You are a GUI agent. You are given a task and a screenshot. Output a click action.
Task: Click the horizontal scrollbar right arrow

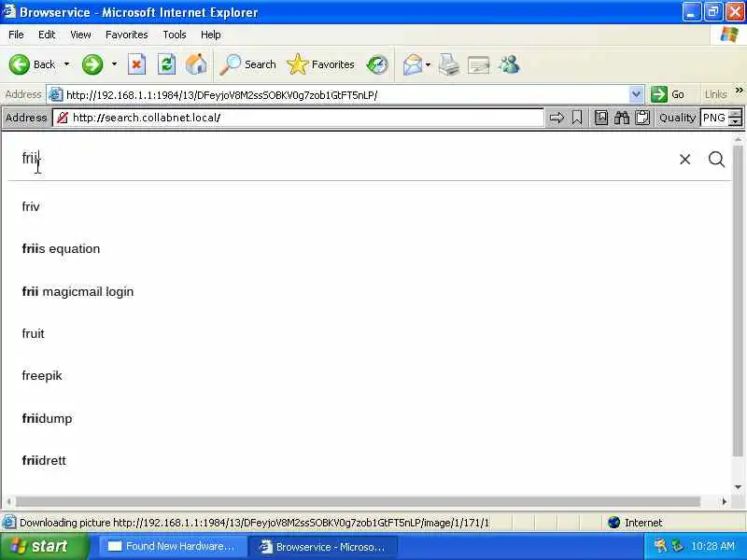(x=725, y=501)
